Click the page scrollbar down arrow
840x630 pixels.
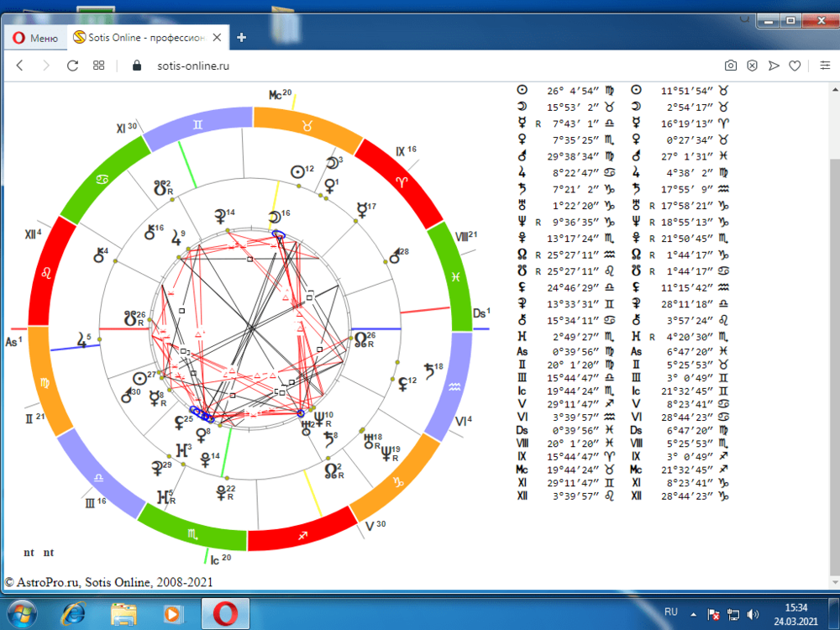click(835, 582)
